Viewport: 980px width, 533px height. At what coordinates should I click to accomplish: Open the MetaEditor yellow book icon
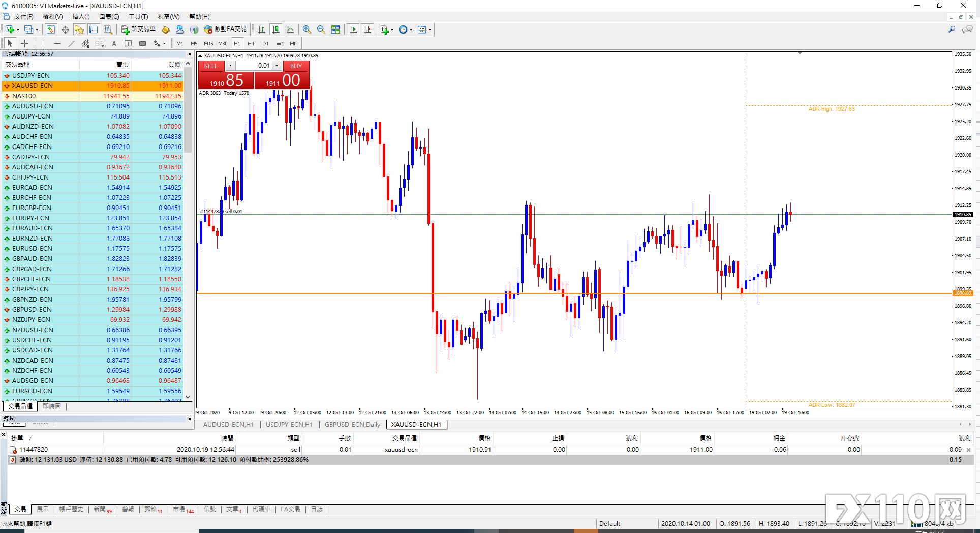pyautogui.click(x=166, y=29)
